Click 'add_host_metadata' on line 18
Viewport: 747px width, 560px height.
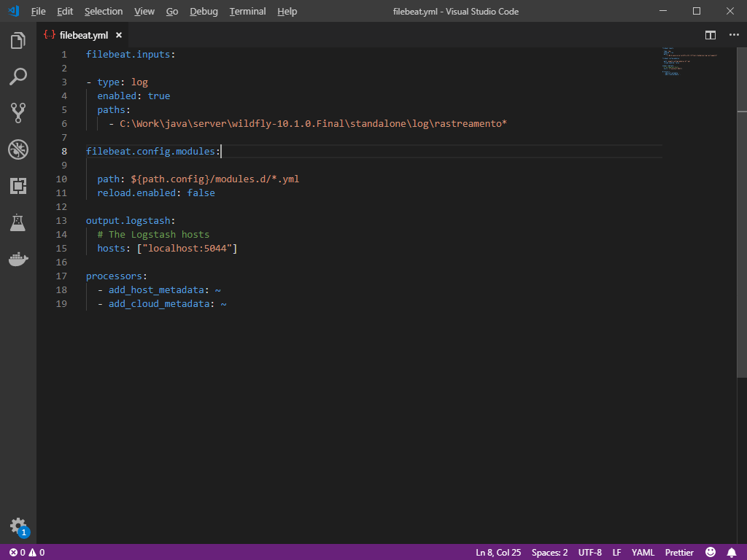(156, 289)
